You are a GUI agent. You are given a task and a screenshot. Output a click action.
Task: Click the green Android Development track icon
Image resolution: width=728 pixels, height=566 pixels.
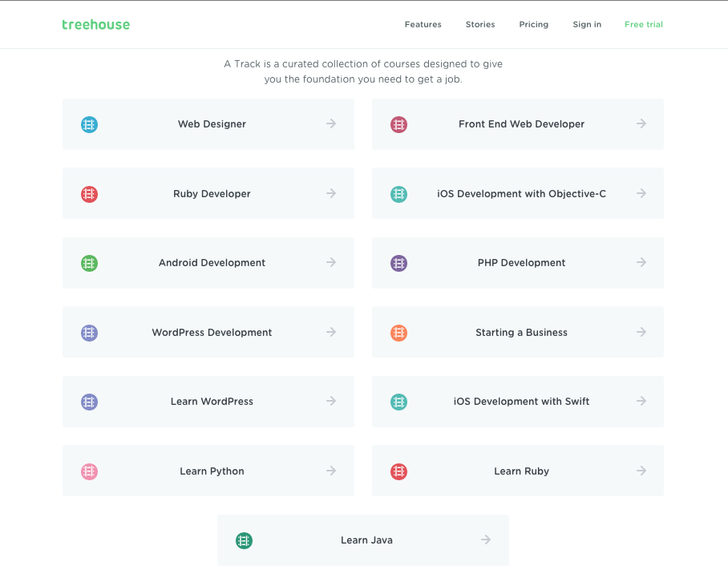click(x=89, y=263)
